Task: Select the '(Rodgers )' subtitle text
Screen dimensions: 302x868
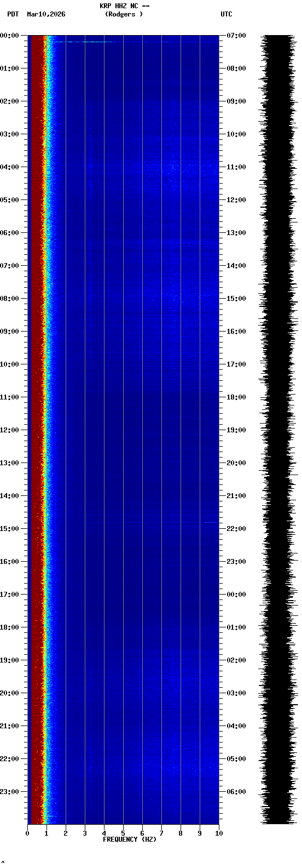Action: pos(124,14)
